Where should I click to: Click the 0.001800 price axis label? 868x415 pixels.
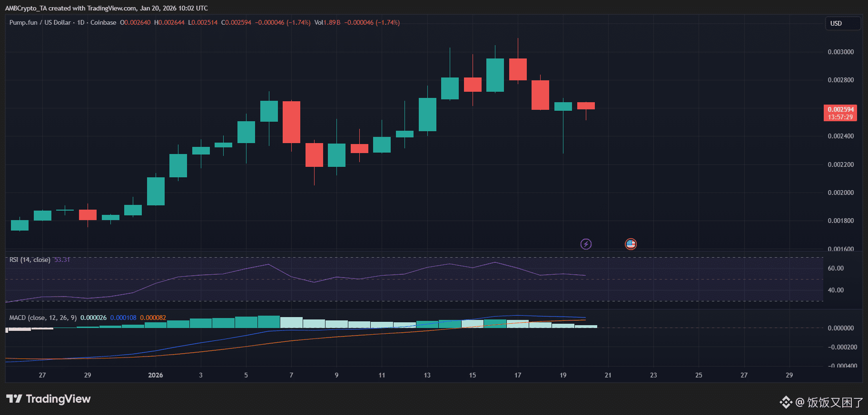coord(841,221)
